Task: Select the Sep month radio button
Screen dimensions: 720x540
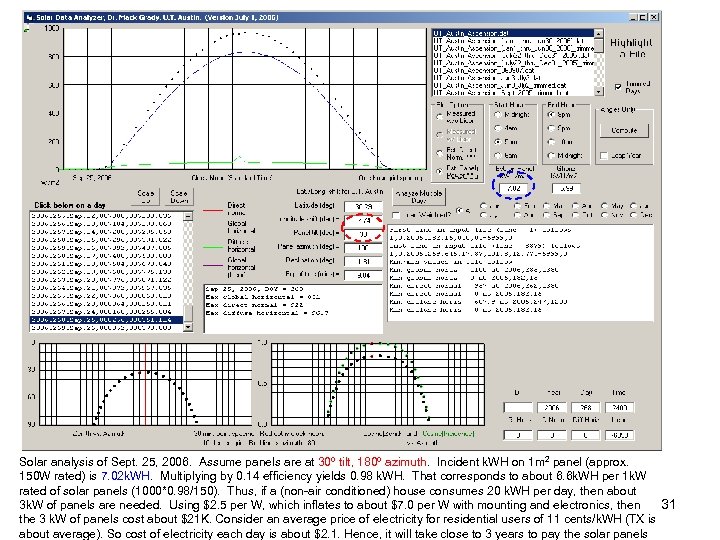Action: coord(546,215)
